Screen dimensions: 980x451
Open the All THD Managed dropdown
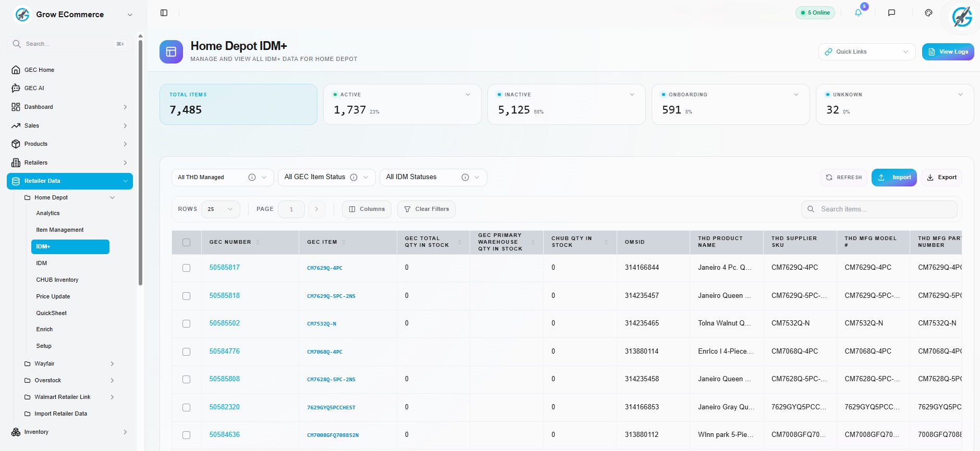(223, 177)
